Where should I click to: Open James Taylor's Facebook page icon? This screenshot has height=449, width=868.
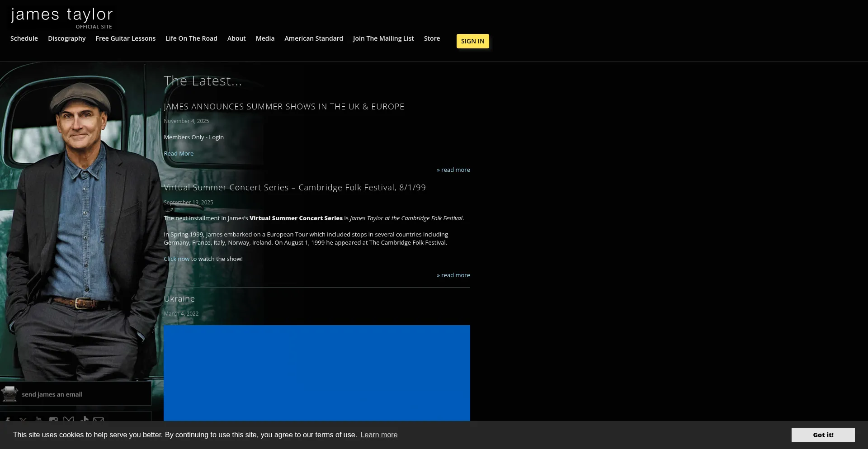click(x=8, y=420)
